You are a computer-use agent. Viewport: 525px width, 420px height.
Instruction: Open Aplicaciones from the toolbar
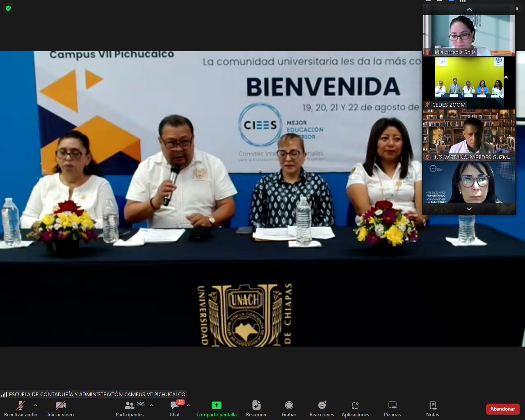[x=355, y=409]
